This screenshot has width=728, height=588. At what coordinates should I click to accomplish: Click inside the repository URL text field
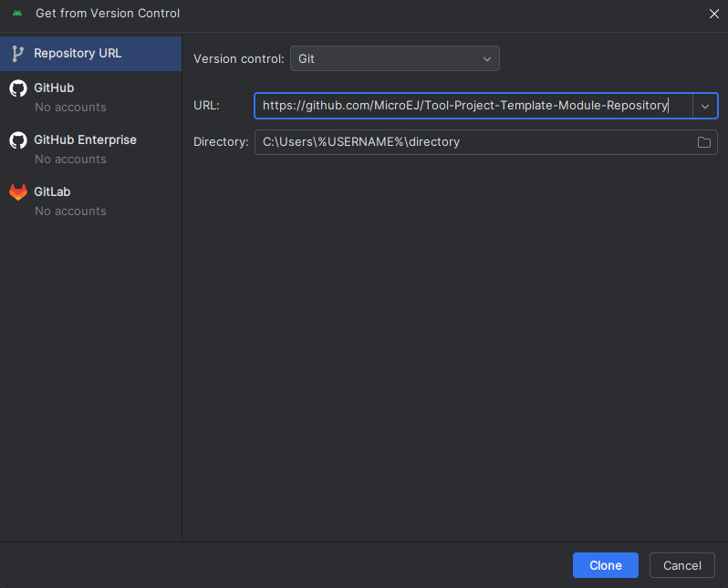pyautogui.click(x=473, y=106)
